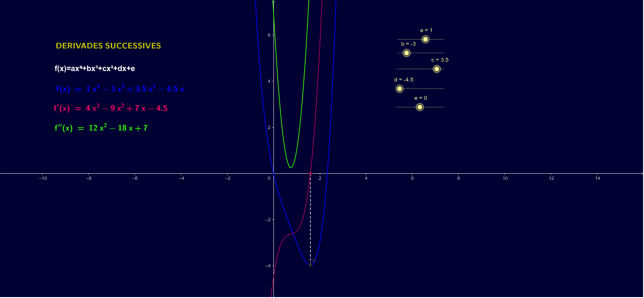This screenshot has height=298, width=644.
Task: Click the y-axis label 2
Action: point(268,127)
